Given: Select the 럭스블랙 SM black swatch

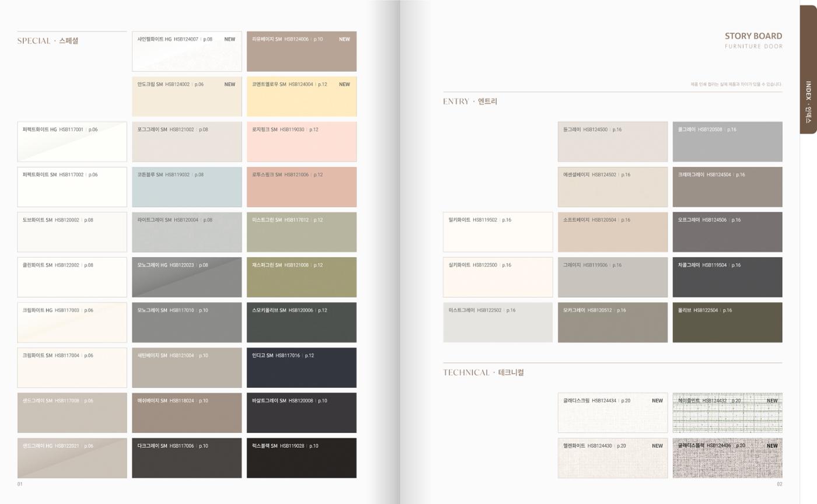Looking at the screenshot, I should pyautogui.click(x=301, y=458).
